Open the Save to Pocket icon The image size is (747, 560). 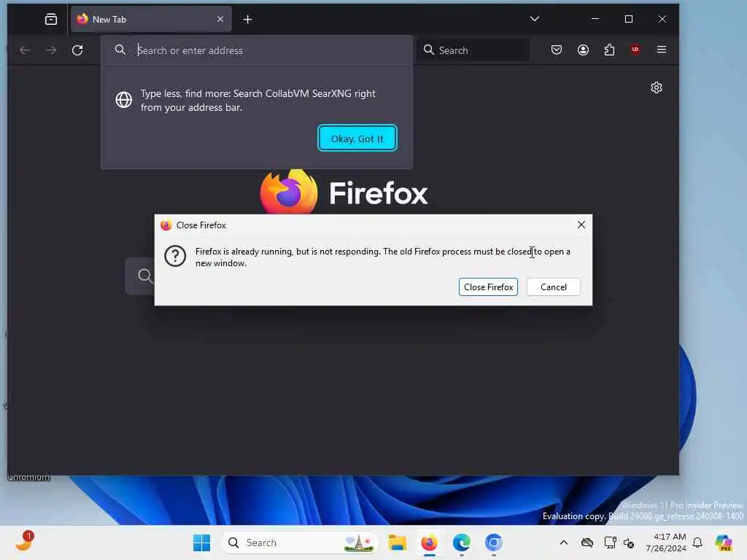557,50
